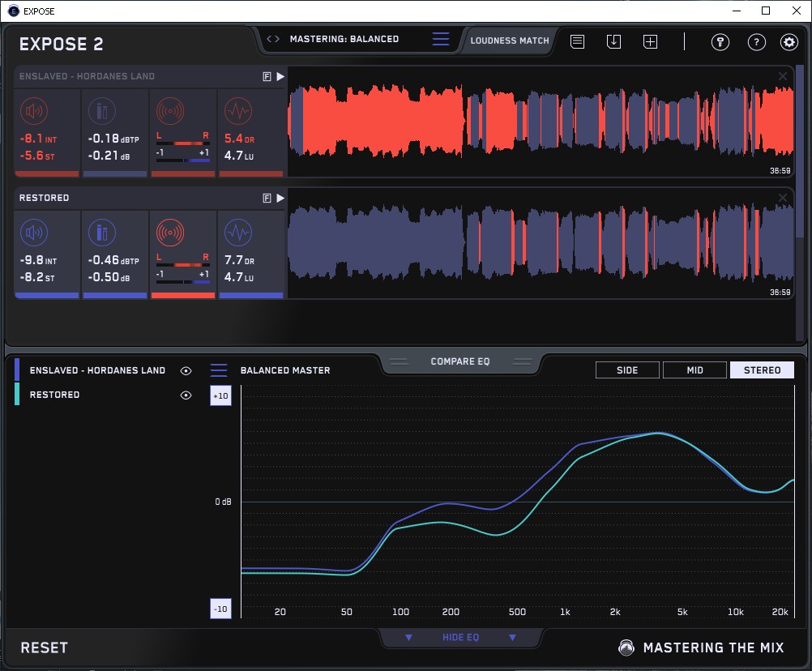Viewport: 812px width, 671px height.
Task: Remove the Restored track
Action: click(x=783, y=198)
